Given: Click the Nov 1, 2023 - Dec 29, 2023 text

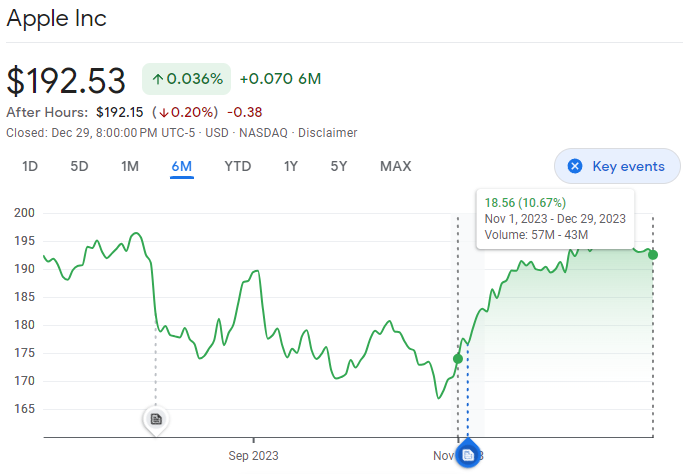Looking at the screenshot, I should click(555, 219).
